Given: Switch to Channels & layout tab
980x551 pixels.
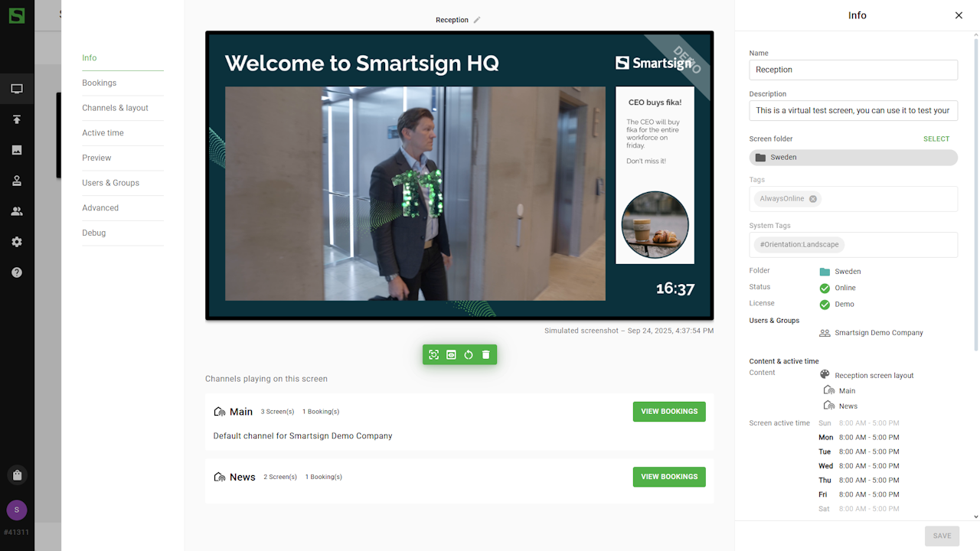Looking at the screenshot, I should tap(116, 108).
